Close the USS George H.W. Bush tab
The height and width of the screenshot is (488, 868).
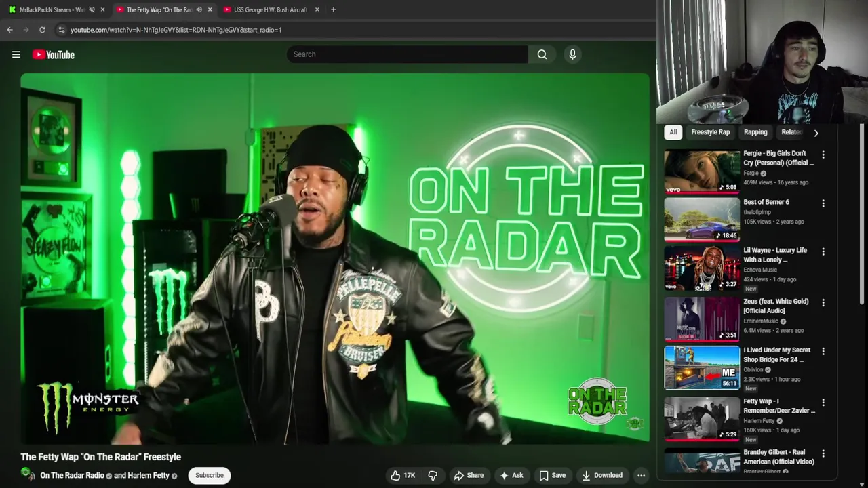pyautogui.click(x=317, y=9)
